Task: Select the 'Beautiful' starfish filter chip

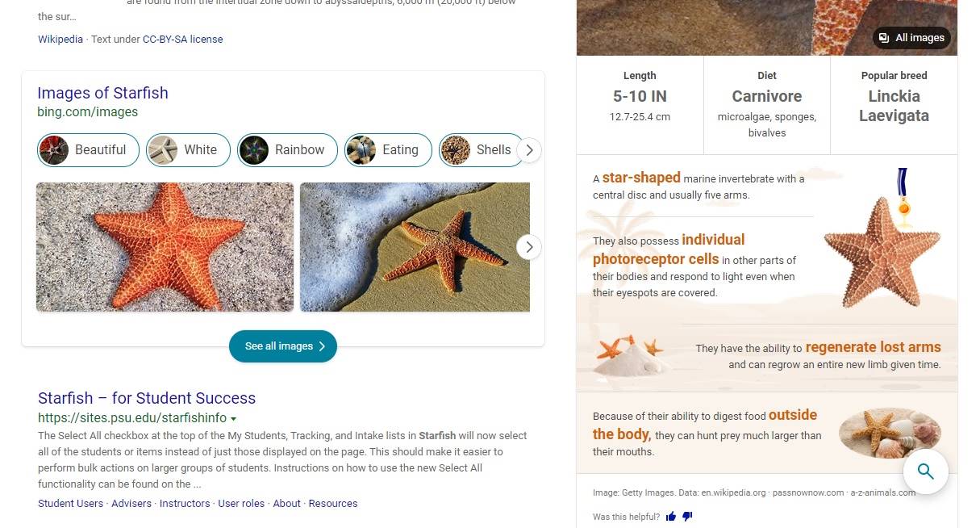Action: click(87, 150)
